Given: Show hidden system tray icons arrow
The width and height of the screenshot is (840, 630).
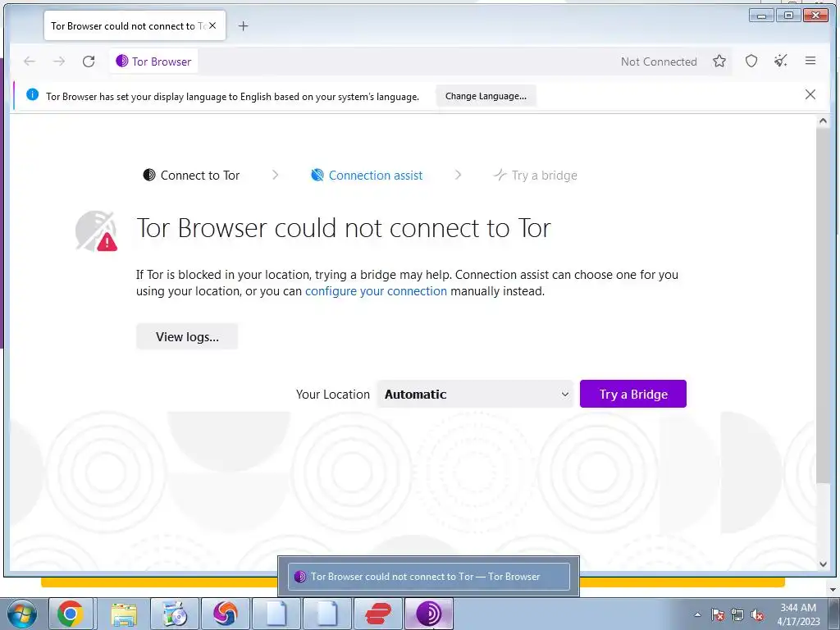Looking at the screenshot, I should (x=697, y=614).
